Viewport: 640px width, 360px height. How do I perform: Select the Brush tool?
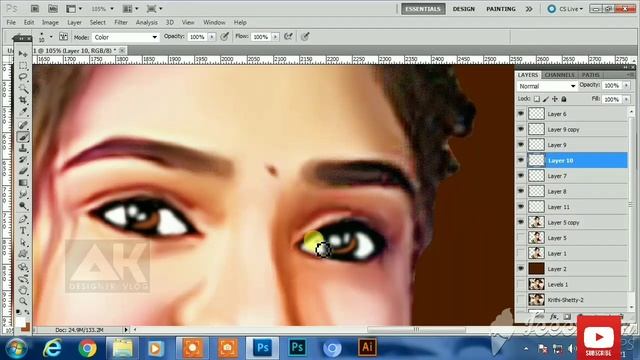(x=23, y=137)
